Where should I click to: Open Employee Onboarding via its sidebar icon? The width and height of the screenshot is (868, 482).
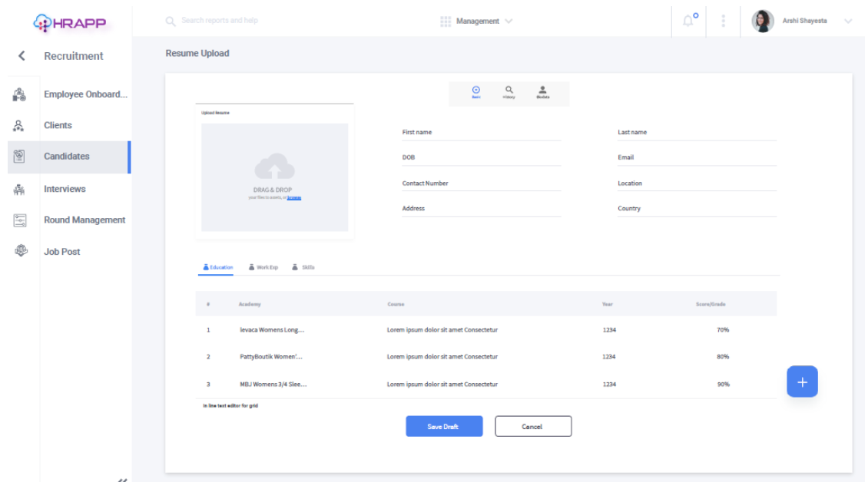click(19, 94)
